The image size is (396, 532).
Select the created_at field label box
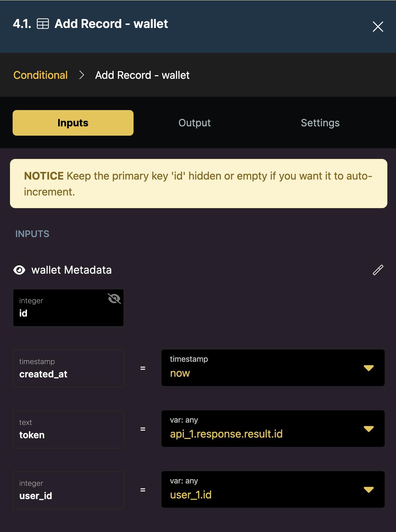(68, 368)
